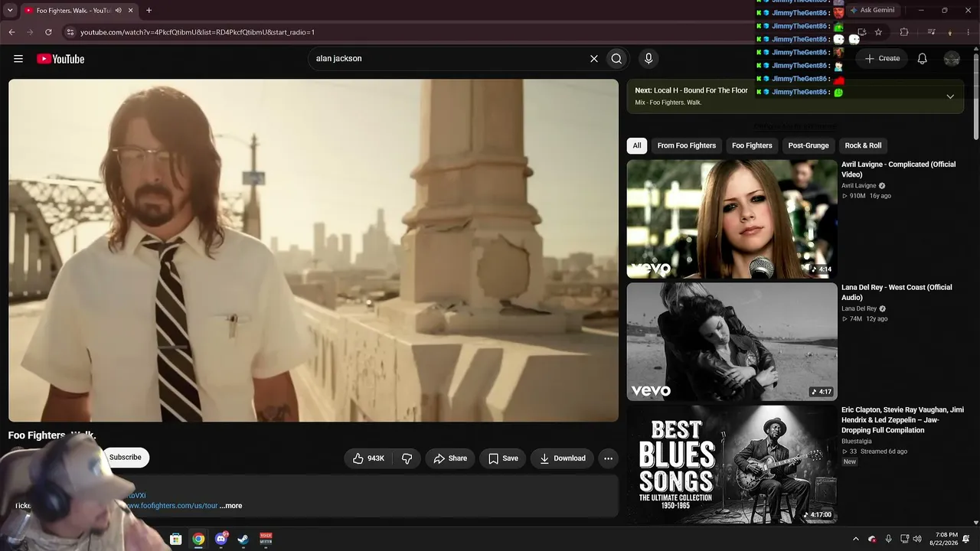
Task: Share the Foo Fighters video
Action: (450, 458)
